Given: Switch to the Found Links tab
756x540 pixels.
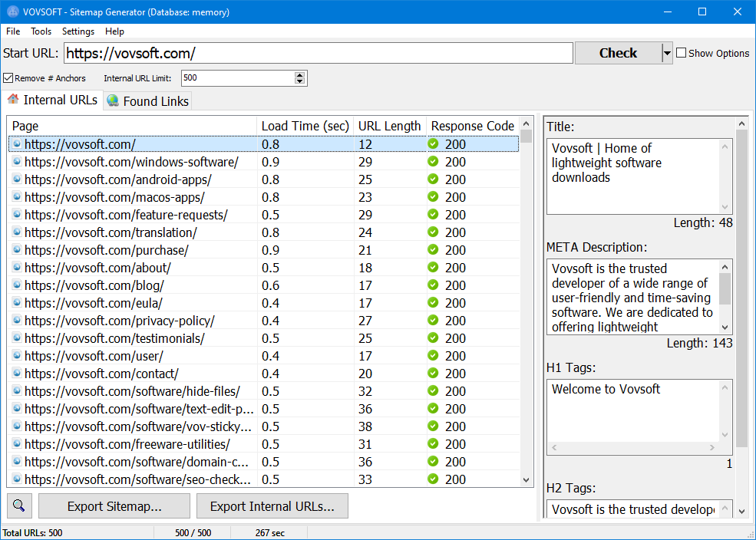Looking at the screenshot, I should tap(147, 100).
